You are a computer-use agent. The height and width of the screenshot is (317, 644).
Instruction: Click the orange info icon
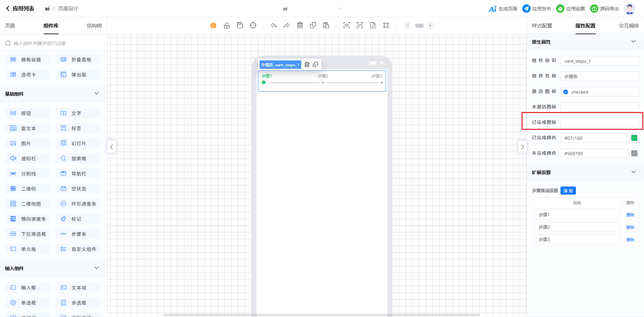pyautogui.click(x=213, y=25)
